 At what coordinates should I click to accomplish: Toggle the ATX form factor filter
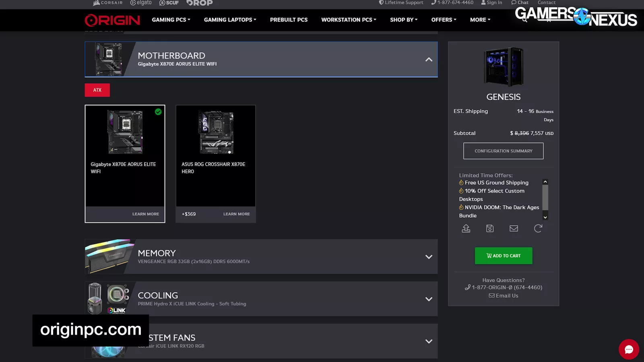pos(97,90)
